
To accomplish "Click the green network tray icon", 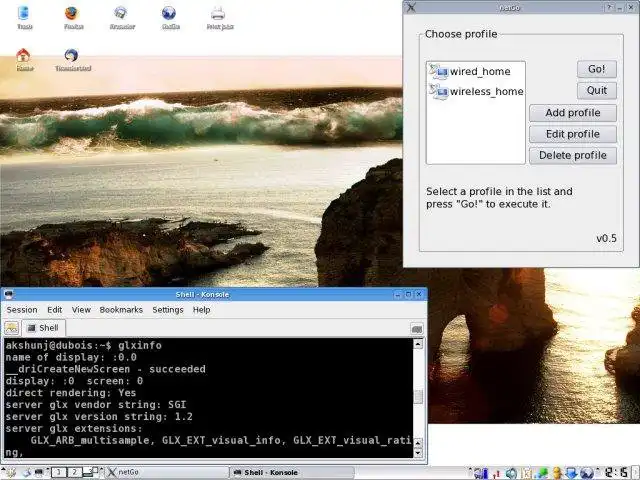I will pos(542,473).
